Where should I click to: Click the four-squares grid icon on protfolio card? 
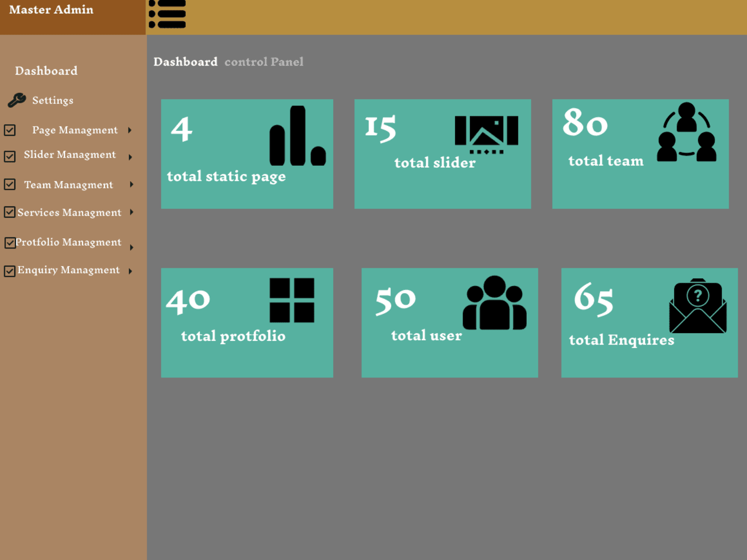click(x=292, y=300)
